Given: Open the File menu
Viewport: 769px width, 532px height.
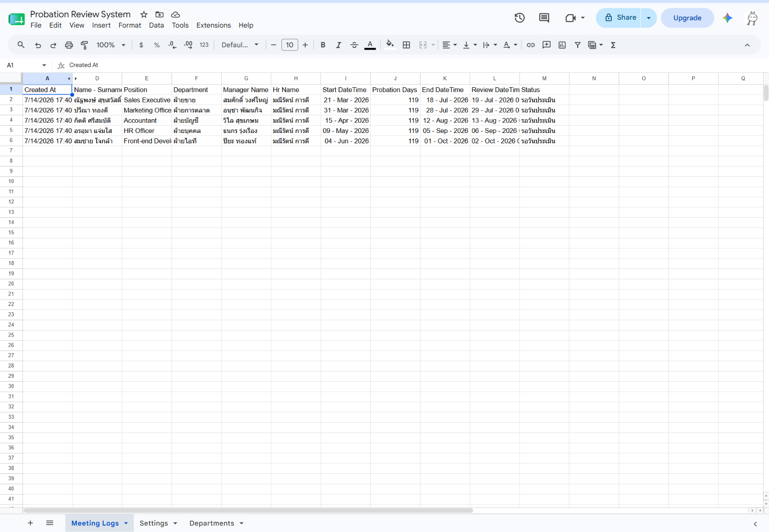Looking at the screenshot, I should 36,25.
